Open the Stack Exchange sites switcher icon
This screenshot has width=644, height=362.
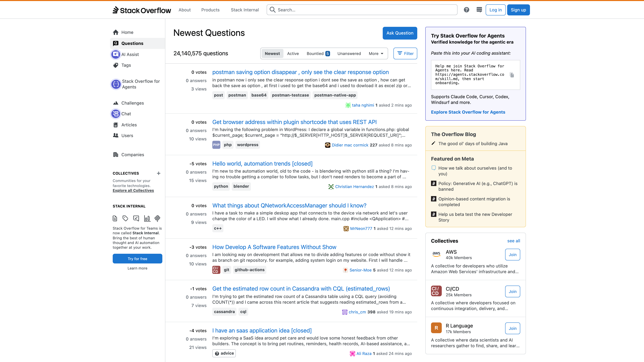pyautogui.click(x=479, y=10)
